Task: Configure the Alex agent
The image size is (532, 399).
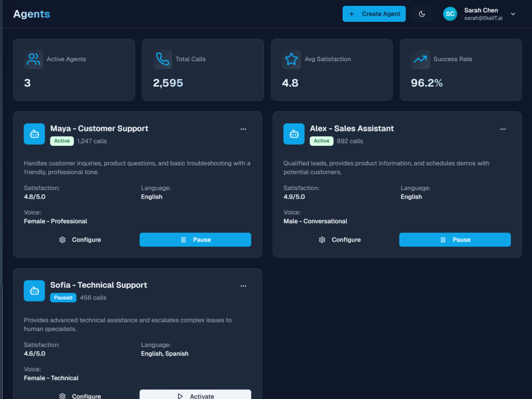Action: point(339,239)
